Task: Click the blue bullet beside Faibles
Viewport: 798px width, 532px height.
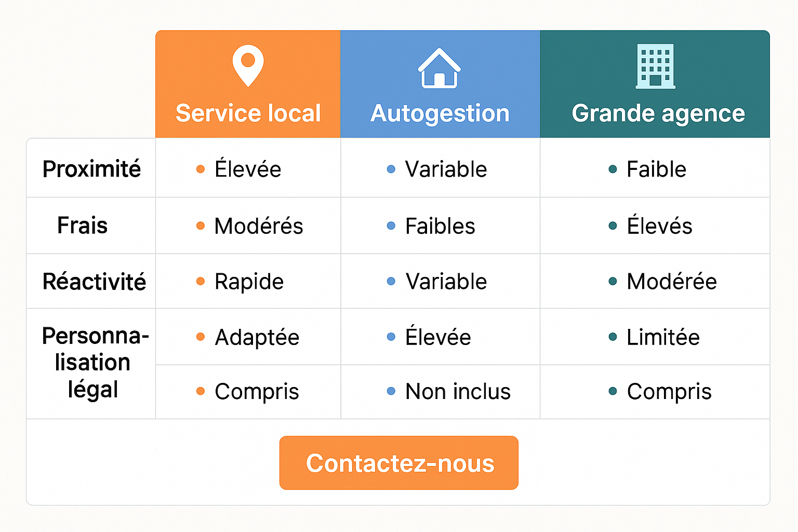Action: [x=391, y=225]
